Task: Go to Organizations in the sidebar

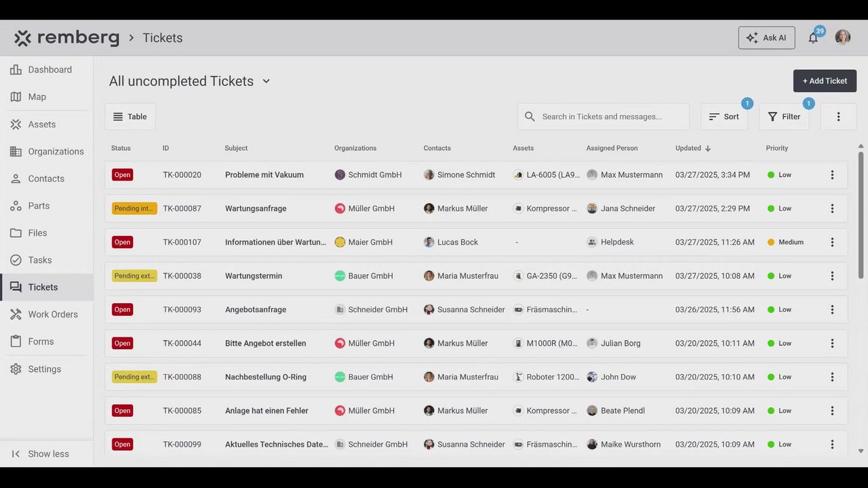Action: pos(46,152)
